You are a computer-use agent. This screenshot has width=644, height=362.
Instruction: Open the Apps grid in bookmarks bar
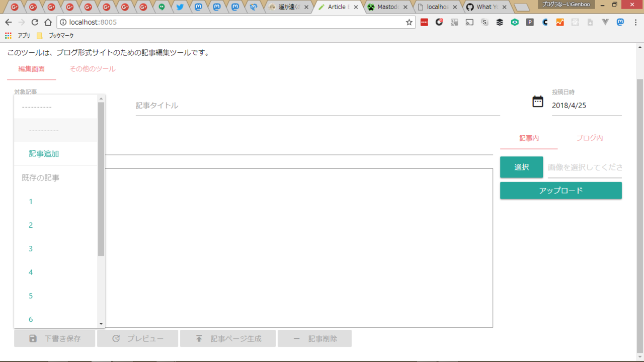click(x=8, y=36)
